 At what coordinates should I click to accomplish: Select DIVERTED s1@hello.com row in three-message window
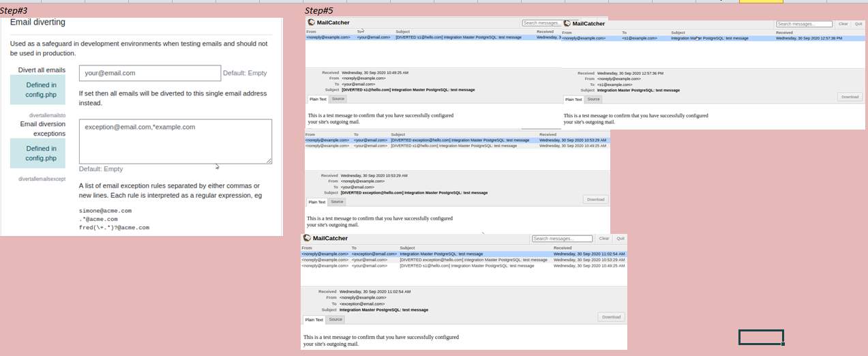click(x=464, y=265)
